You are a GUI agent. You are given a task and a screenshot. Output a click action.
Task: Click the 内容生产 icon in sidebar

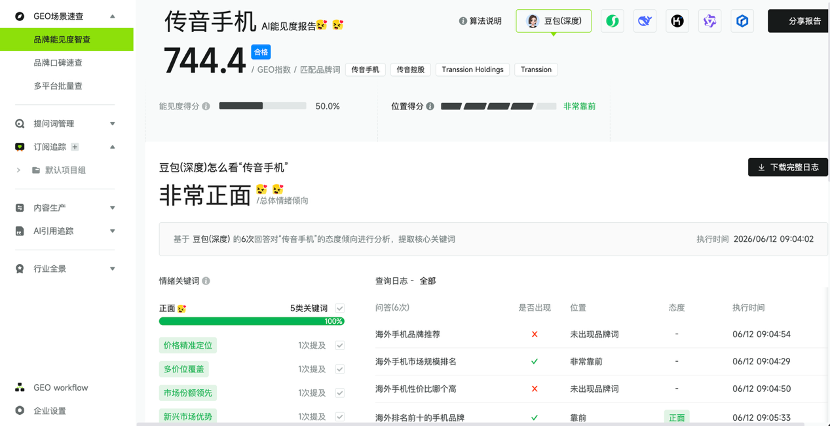(20, 208)
